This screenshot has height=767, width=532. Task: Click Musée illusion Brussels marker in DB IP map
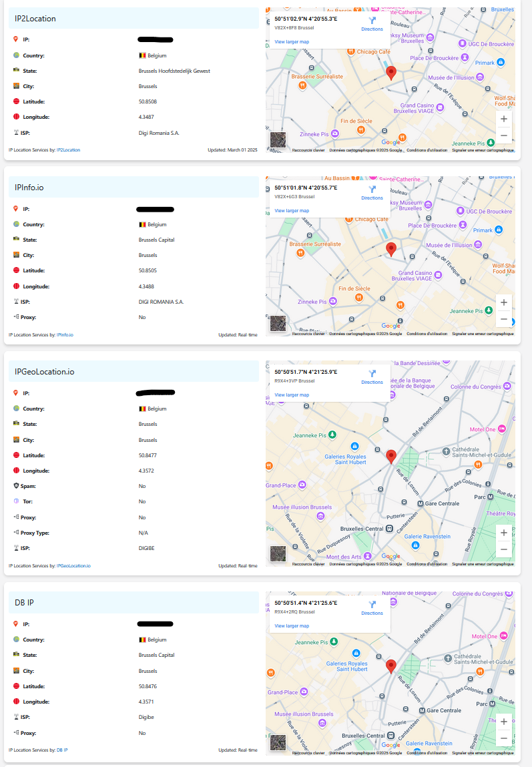coord(322,723)
